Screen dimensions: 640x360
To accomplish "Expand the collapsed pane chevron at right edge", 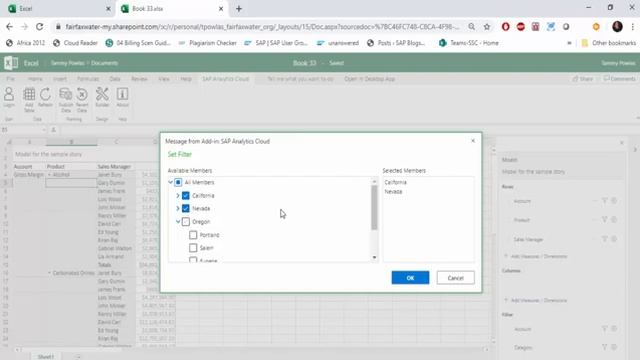I will tap(635, 150).
